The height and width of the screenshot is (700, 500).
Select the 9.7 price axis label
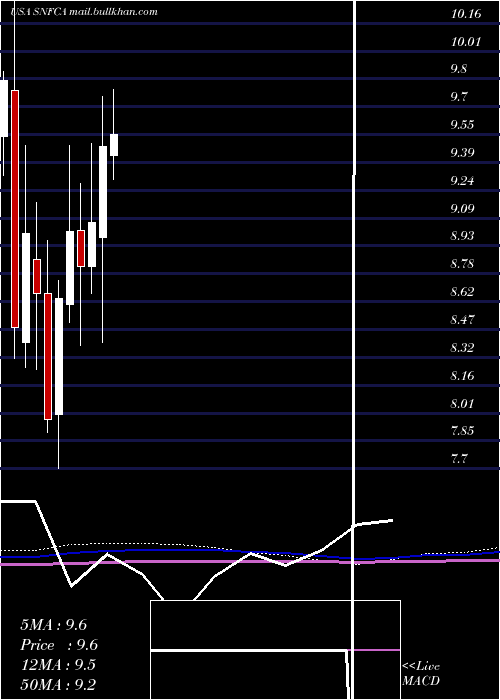pyautogui.click(x=459, y=97)
